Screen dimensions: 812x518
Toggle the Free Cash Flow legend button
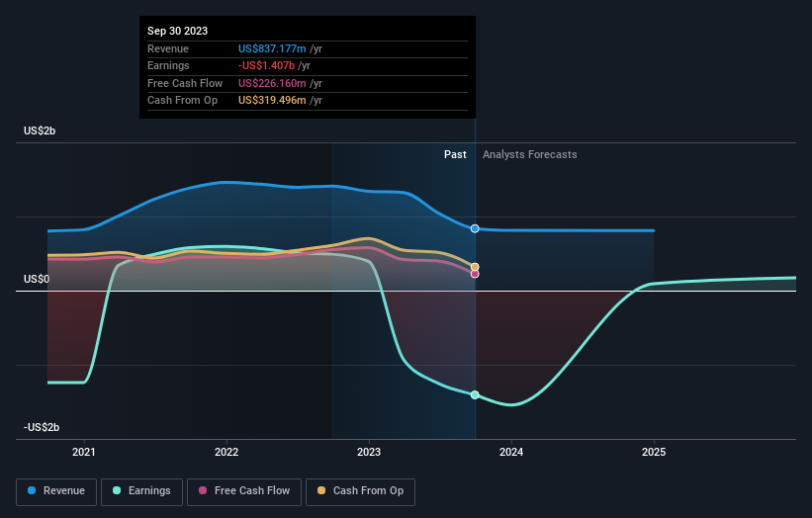point(244,491)
